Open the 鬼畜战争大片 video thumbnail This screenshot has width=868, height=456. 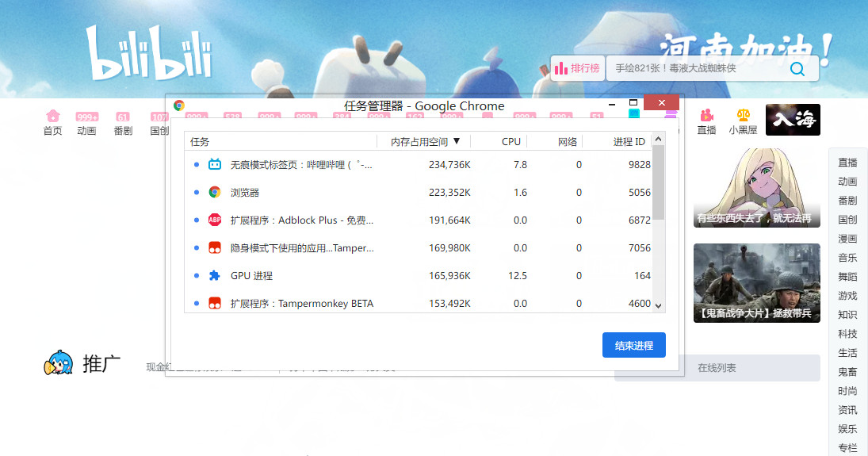coord(756,282)
